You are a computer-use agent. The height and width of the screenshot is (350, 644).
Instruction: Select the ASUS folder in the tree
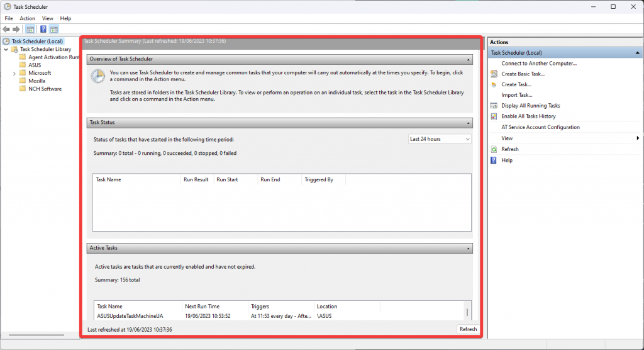[x=35, y=65]
